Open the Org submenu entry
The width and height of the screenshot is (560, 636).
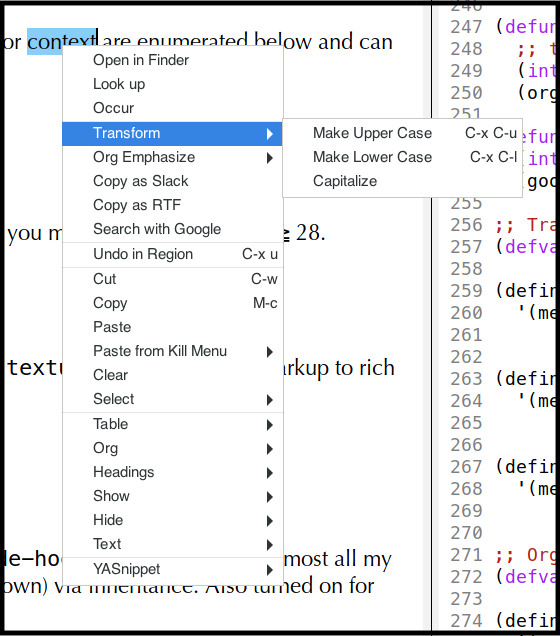172,448
